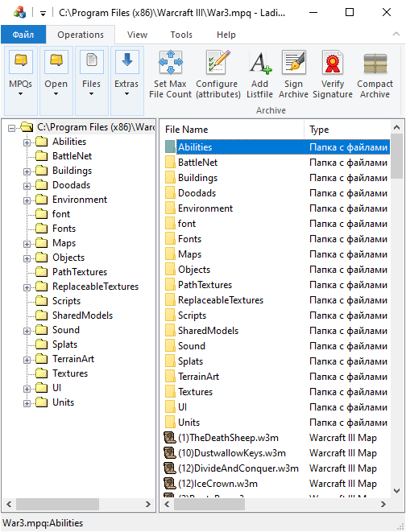The image size is (406, 532).
Task: Expand the UI tree node
Action: tap(27, 390)
